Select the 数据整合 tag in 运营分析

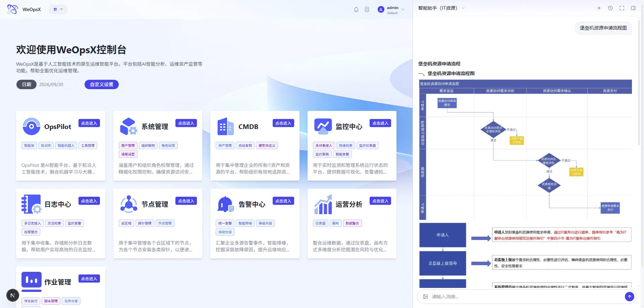click(x=353, y=223)
